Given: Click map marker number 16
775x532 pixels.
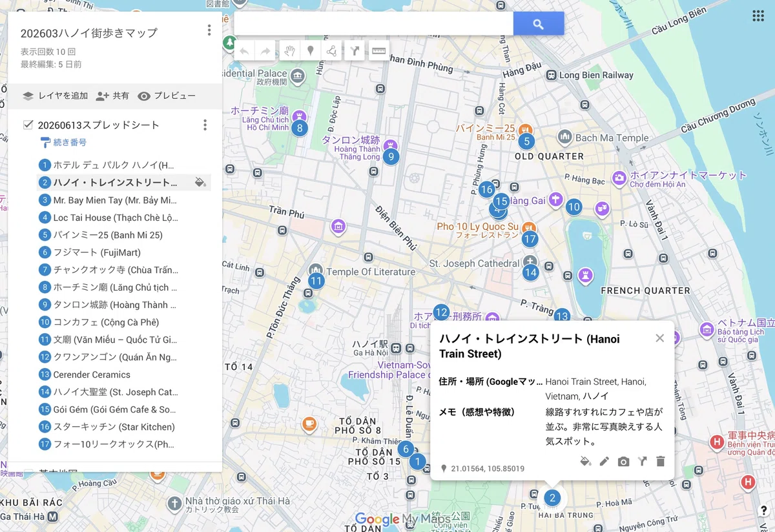Looking at the screenshot, I should pyautogui.click(x=486, y=189).
